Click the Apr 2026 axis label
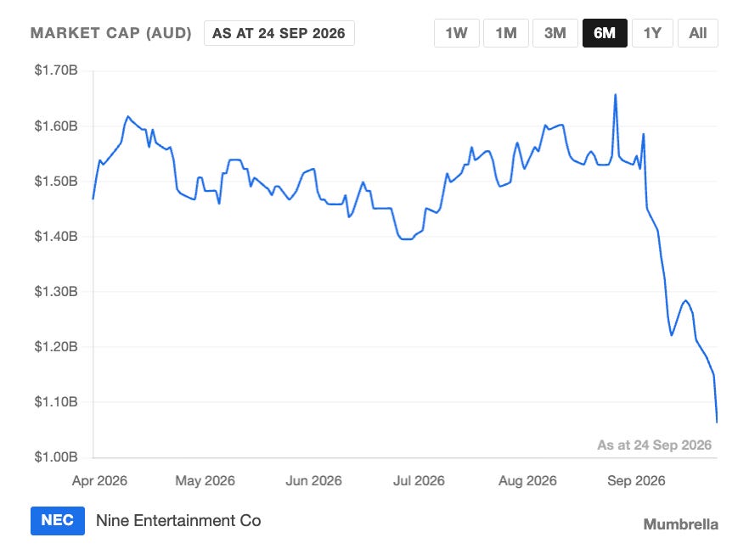Screen dimensions: 749x560 99,480
